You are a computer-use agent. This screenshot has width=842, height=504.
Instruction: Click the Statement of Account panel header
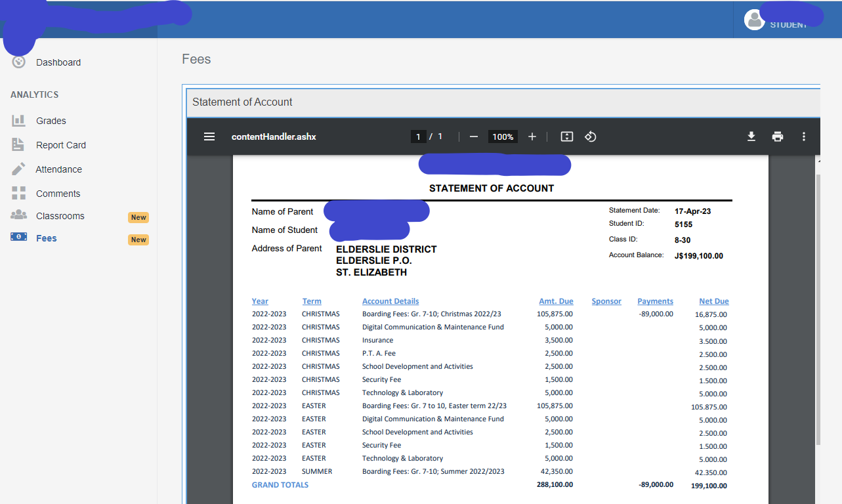[x=503, y=102]
